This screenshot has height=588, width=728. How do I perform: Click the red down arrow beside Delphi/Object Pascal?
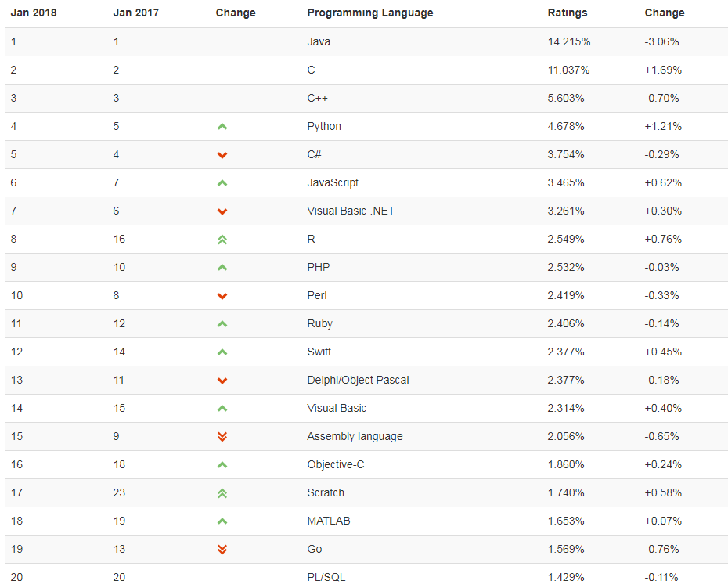click(x=222, y=381)
